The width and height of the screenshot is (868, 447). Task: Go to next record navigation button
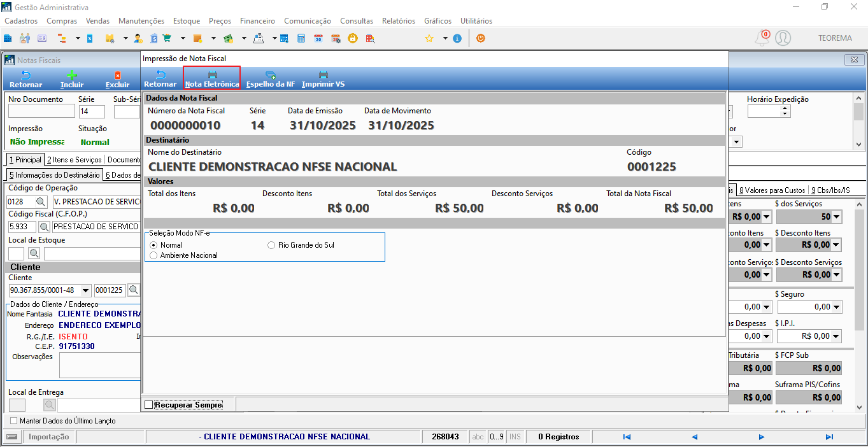point(762,437)
